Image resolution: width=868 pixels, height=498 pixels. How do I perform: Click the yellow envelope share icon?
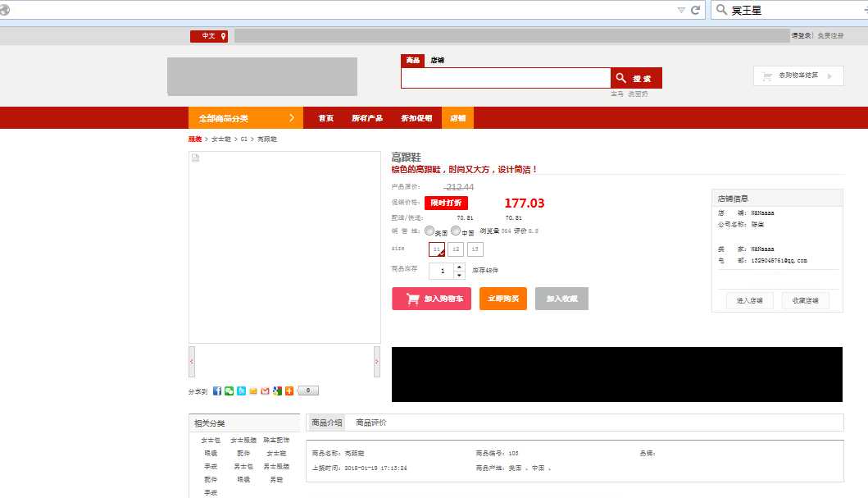coord(253,391)
